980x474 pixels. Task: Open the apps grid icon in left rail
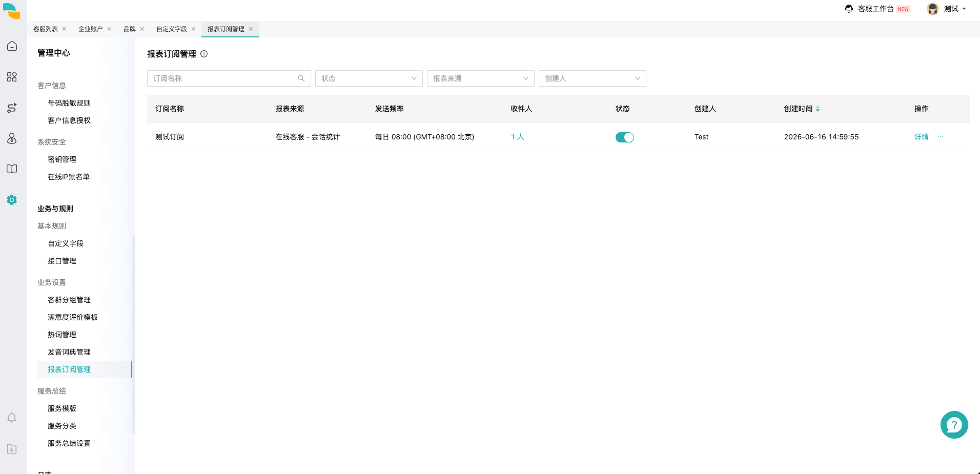[12, 77]
